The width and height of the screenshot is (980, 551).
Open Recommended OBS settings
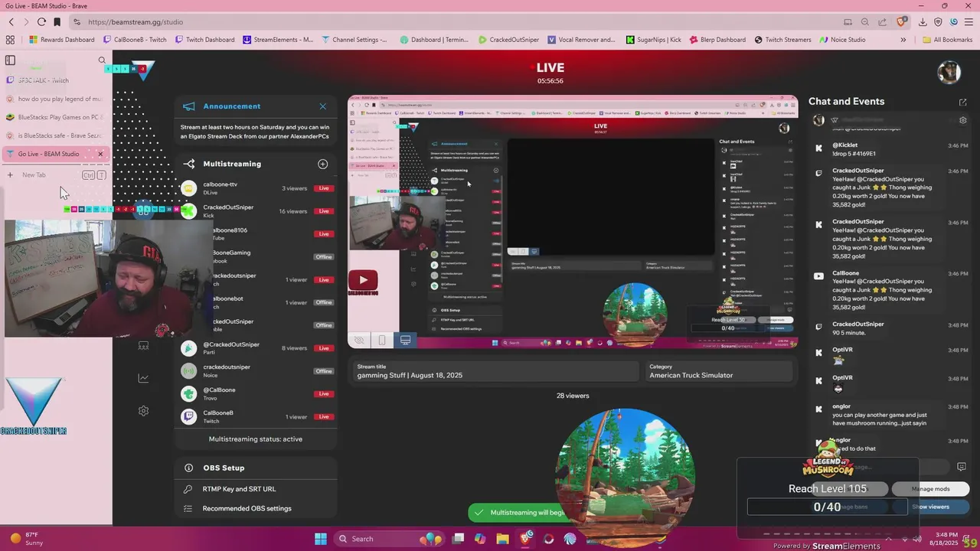247,508
